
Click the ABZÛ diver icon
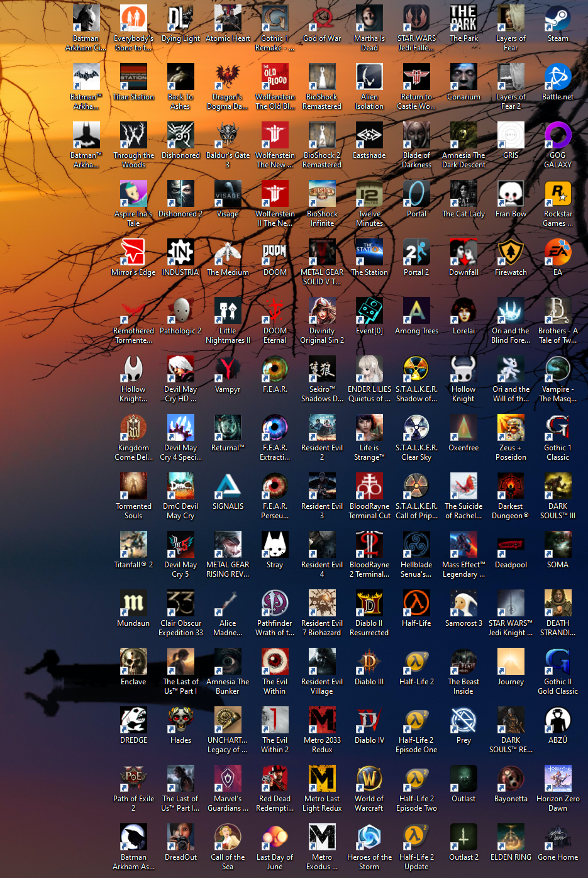coord(558,720)
